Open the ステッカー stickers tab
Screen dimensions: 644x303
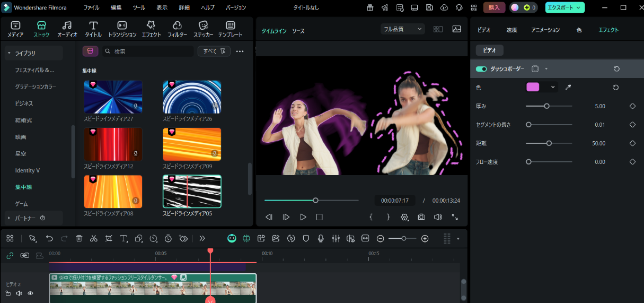pos(203,29)
